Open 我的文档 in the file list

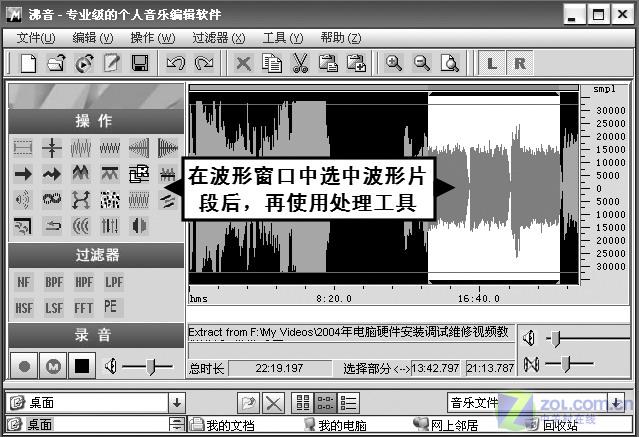pyautogui.click(x=223, y=425)
